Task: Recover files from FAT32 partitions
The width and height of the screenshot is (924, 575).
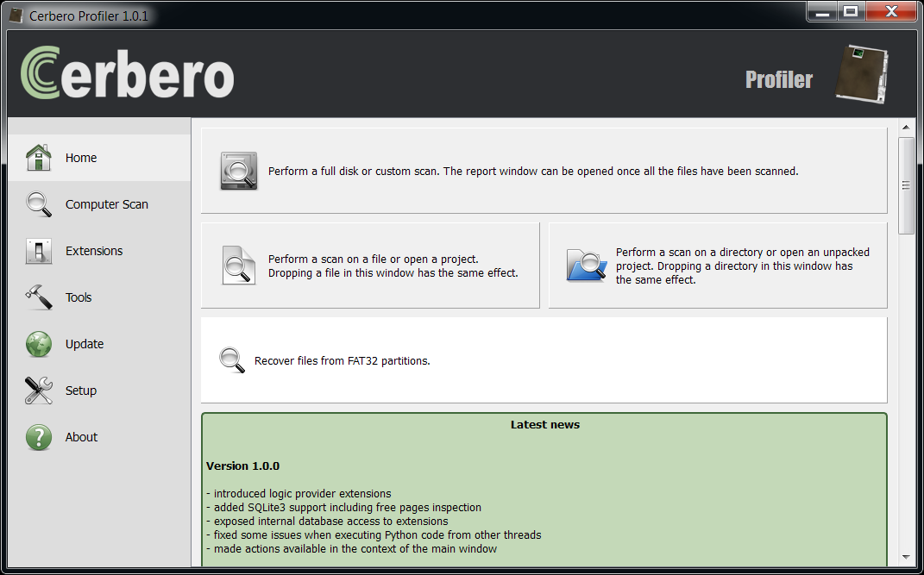Action: [544, 360]
